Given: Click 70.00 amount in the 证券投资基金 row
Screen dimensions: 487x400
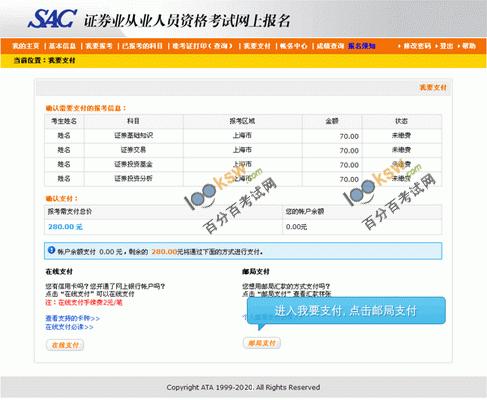Looking at the screenshot, I should coord(349,165).
